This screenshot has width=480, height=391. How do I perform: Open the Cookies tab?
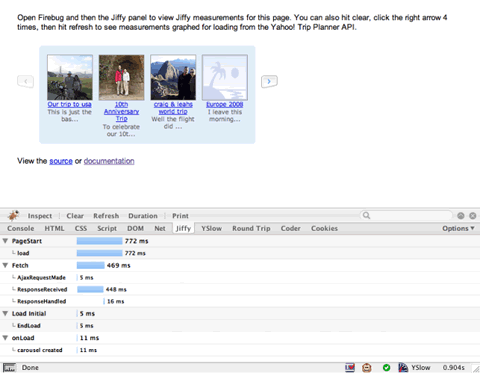point(324,228)
